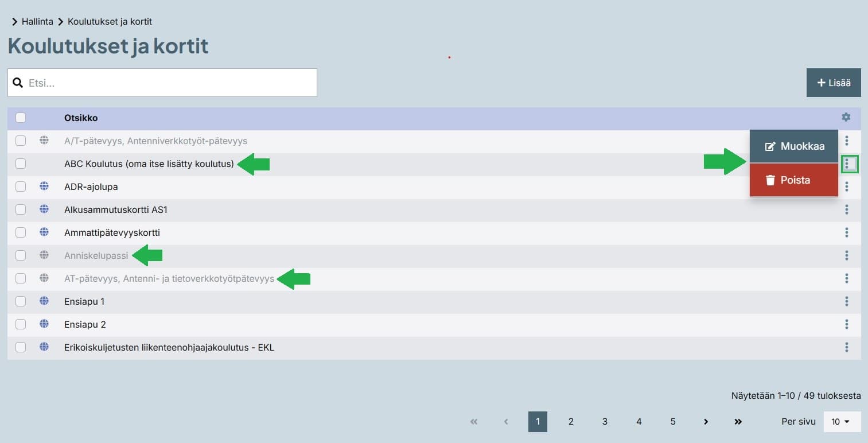
Task: Navigate to Hallinta in breadcrumb
Action: point(37,22)
